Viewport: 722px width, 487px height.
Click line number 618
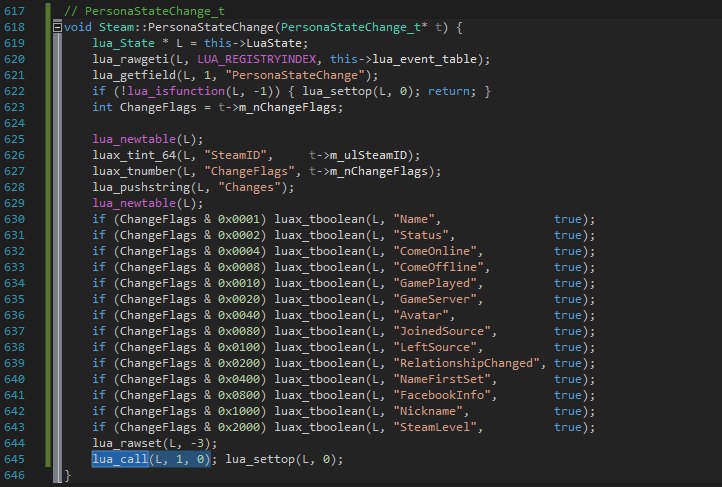coord(14,27)
